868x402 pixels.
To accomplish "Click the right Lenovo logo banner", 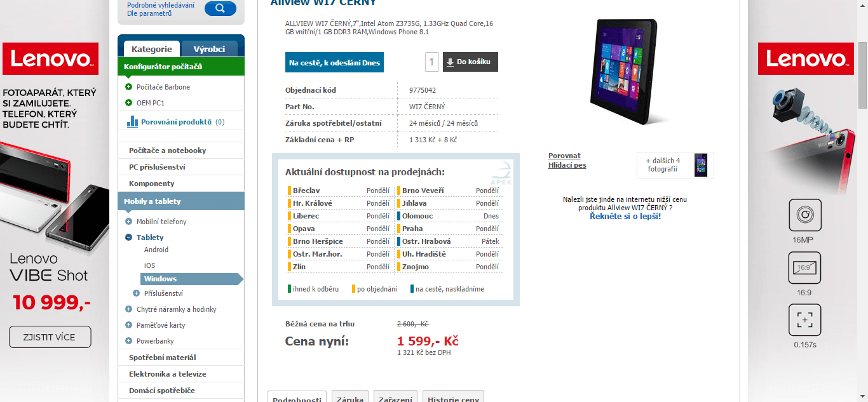I will (806, 59).
